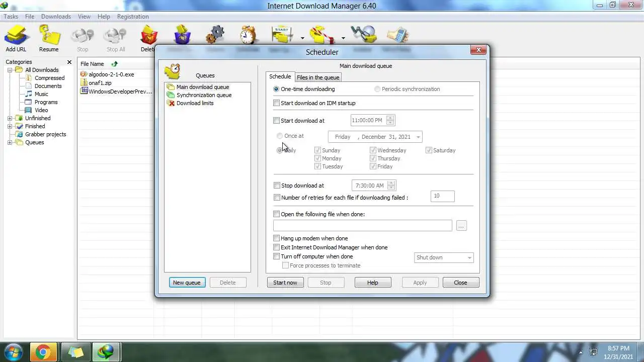Click the IDM taskbar icon
Image resolution: width=644 pixels, height=362 pixels.
click(x=106, y=352)
